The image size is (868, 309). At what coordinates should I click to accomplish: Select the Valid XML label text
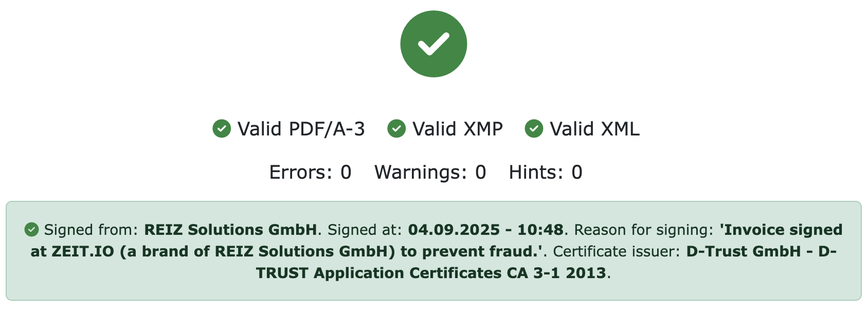click(x=594, y=129)
